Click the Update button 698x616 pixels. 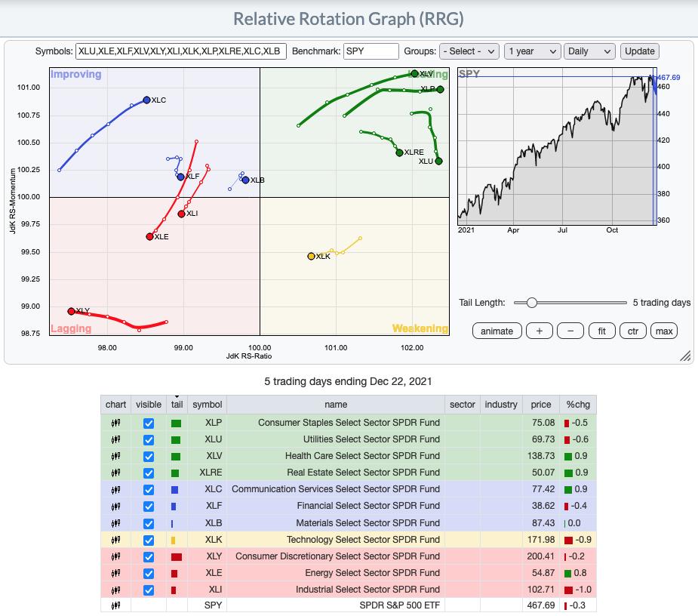[639, 51]
